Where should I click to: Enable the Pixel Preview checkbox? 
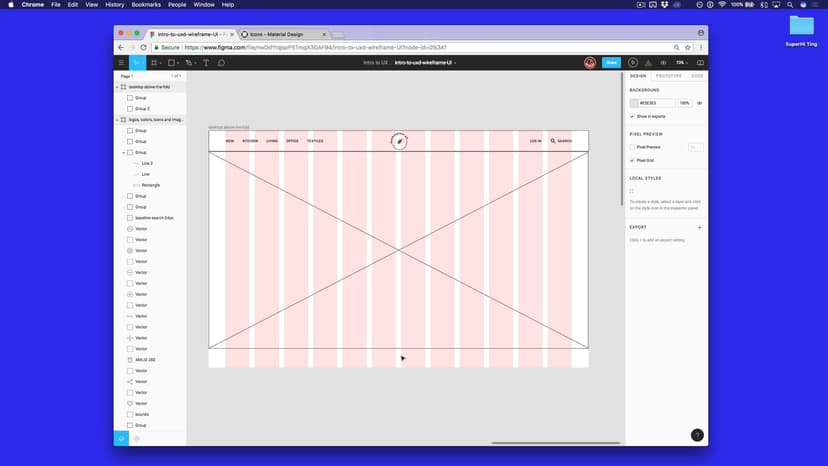pos(632,147)
